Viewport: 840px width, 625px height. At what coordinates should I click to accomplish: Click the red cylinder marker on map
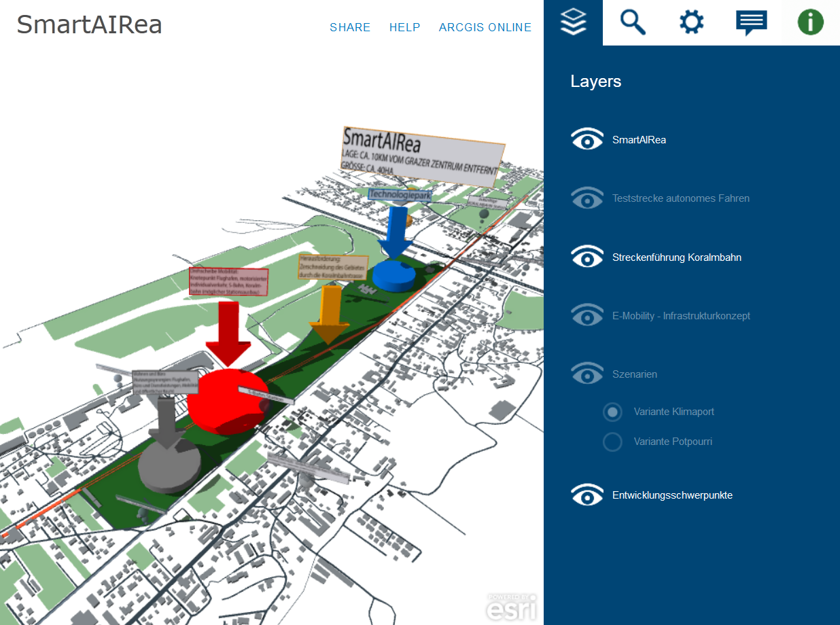coord(228,401)
